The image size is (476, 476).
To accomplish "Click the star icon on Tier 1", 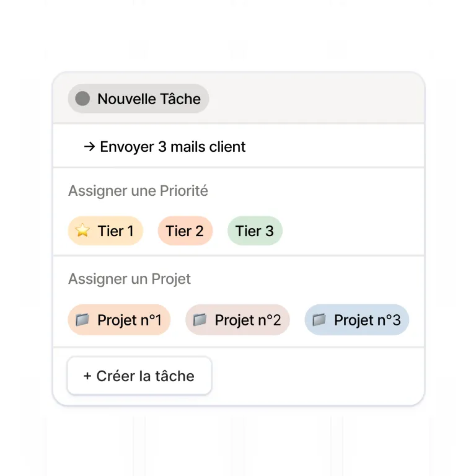I will pos(82,230).
